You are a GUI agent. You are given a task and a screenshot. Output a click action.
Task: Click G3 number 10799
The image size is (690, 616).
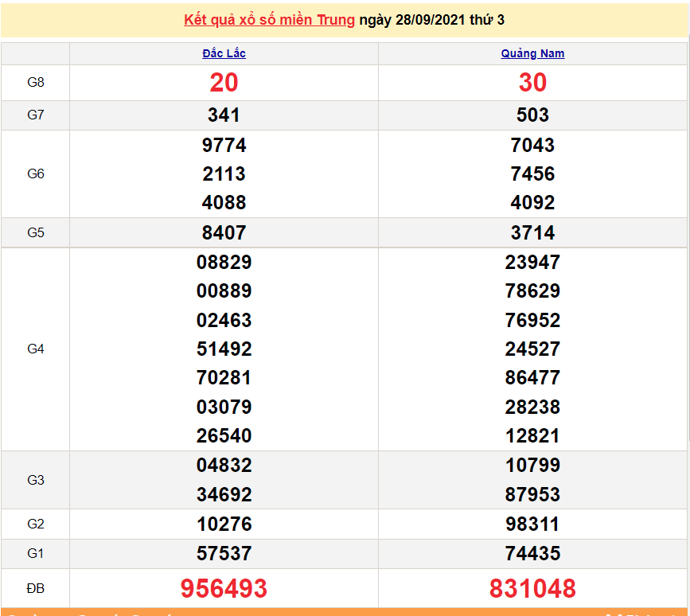(x=532, y=466)
